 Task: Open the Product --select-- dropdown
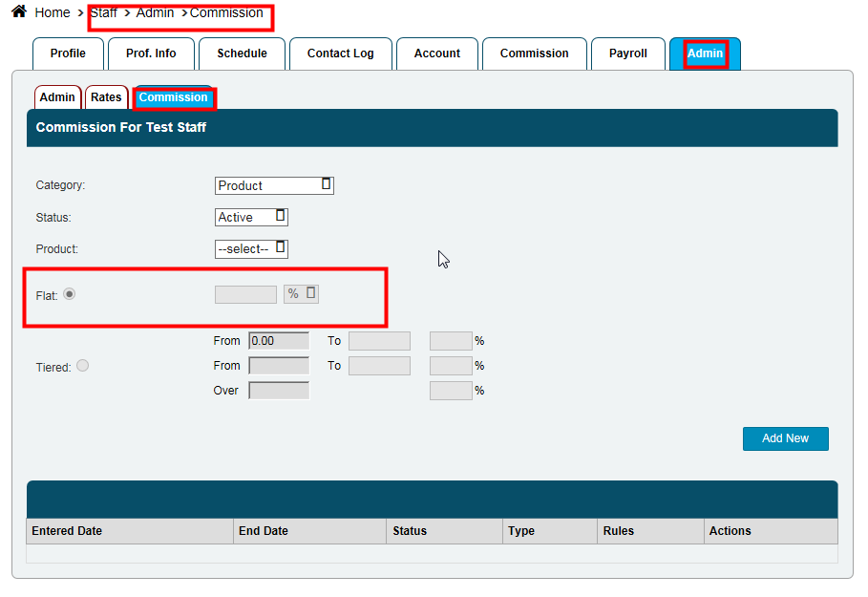tap(251, 248)
